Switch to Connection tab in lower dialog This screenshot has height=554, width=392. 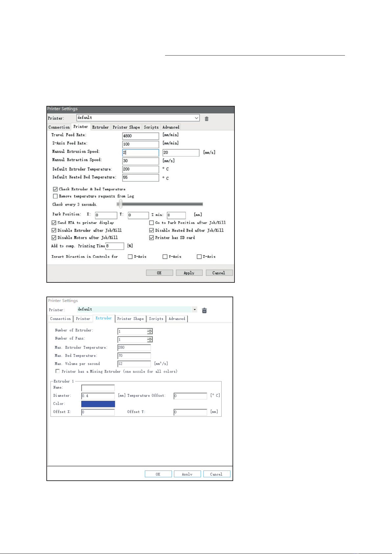click(61, 319)
